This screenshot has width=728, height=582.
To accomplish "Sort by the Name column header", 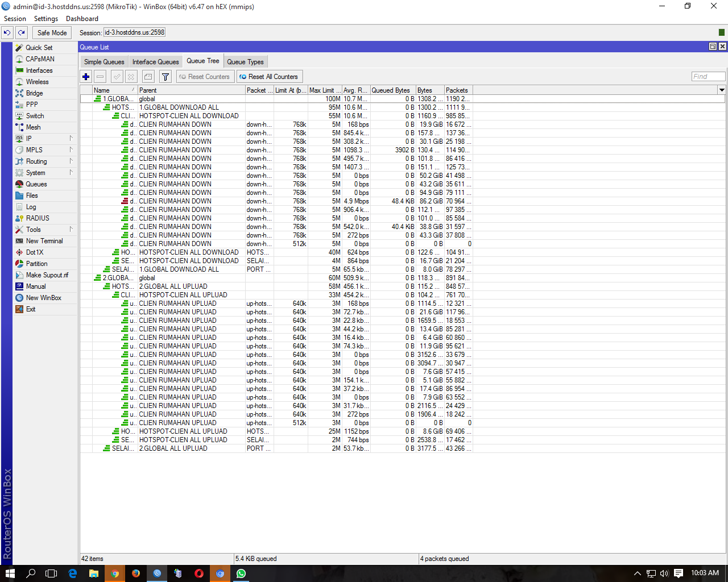I will pos(115,90).
